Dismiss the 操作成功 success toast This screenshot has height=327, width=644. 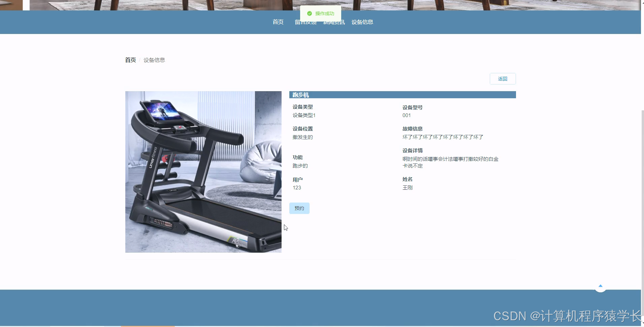[320, 13]
